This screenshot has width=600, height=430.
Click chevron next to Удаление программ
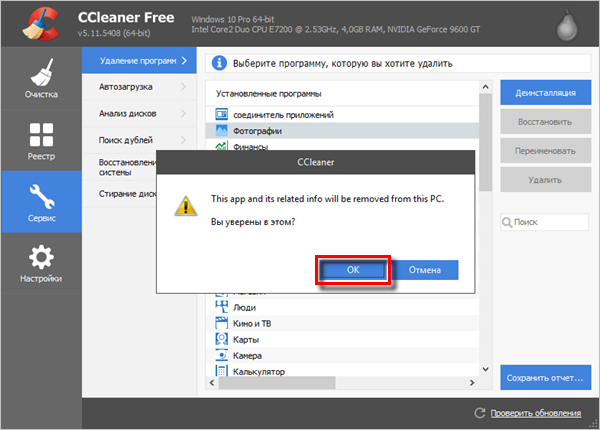(x=184, y=60)
